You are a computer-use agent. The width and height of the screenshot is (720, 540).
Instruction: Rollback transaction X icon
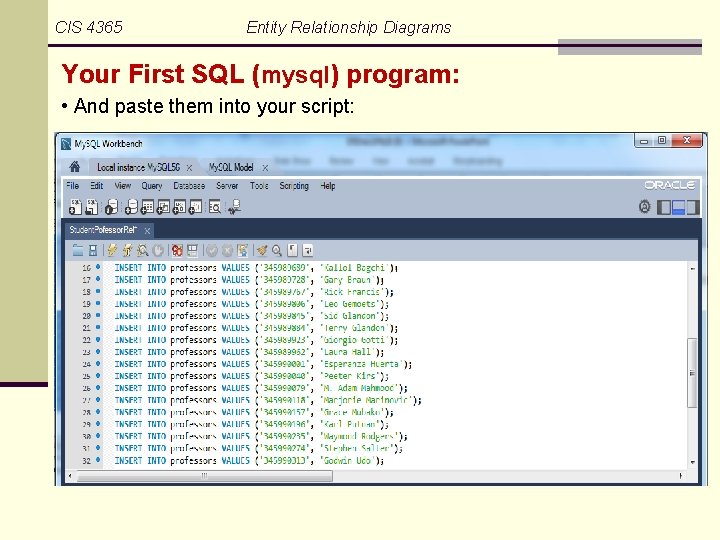pos(227,250)
